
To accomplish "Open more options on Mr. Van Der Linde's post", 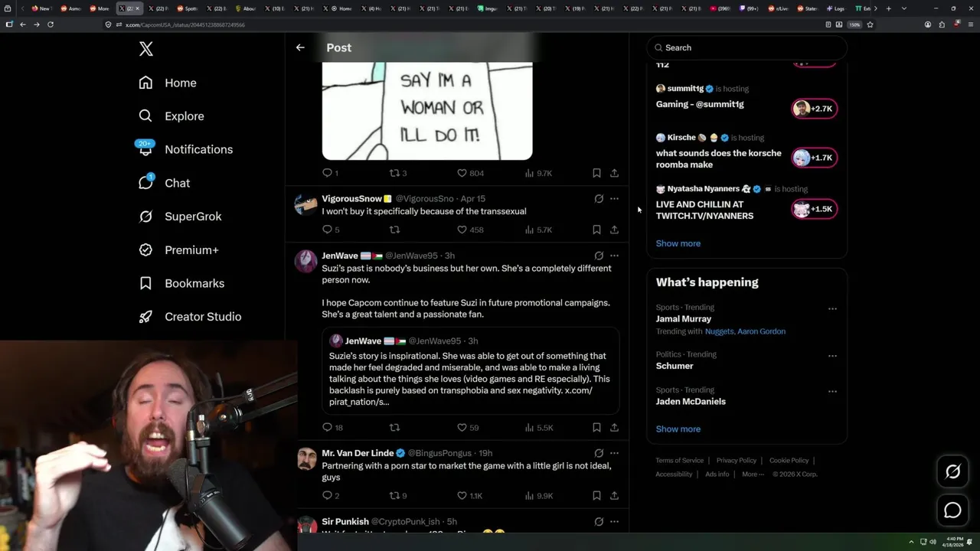I will click(x=614, y=453).
